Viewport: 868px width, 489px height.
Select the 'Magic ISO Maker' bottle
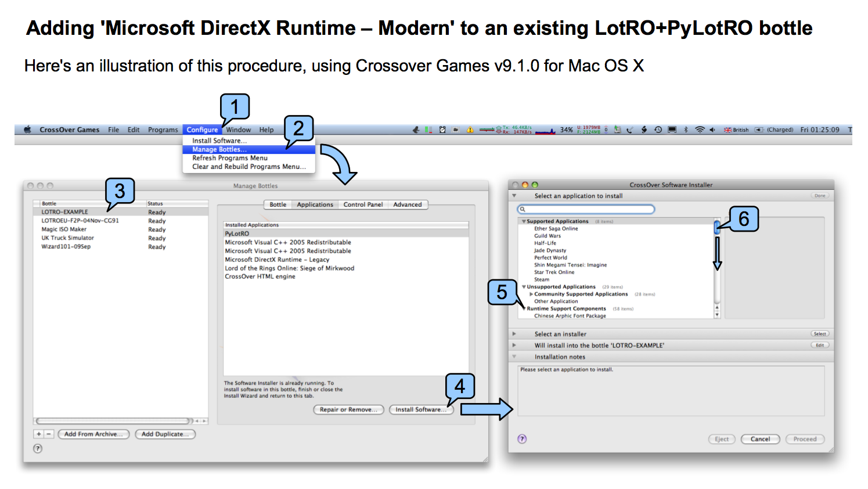[64, 229]
